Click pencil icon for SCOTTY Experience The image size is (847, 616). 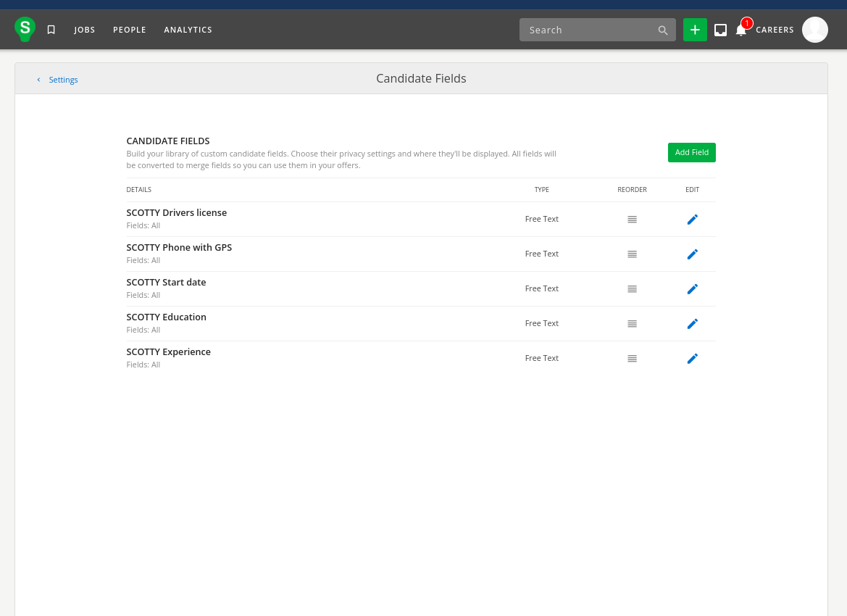(692, 358)
